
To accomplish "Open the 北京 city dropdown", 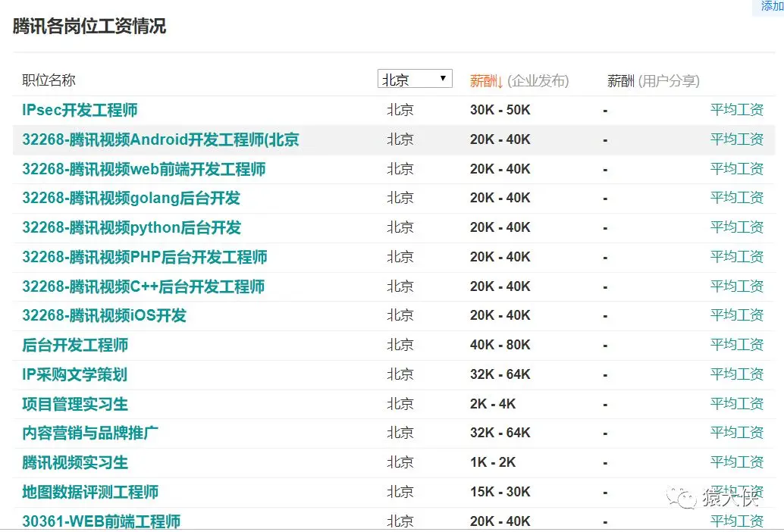I will pos(415,79).
